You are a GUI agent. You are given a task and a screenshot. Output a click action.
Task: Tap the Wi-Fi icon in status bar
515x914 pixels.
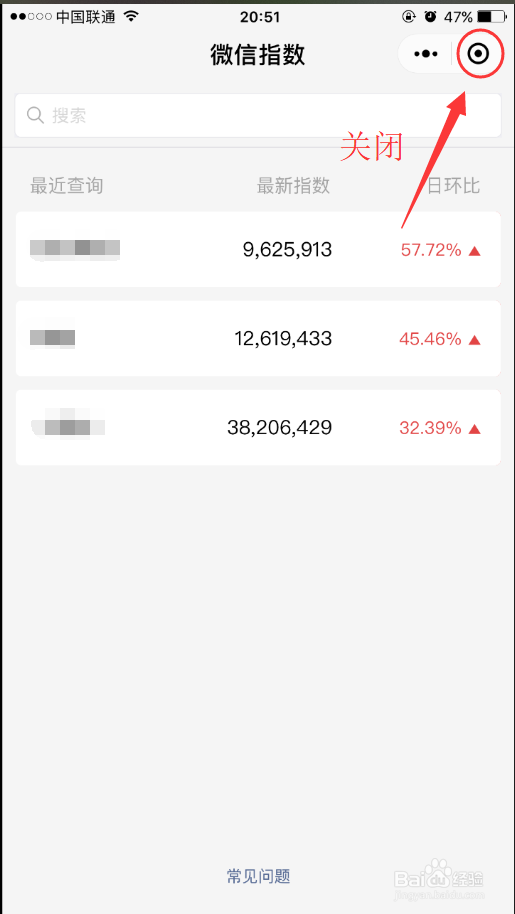tap(132, 16)
